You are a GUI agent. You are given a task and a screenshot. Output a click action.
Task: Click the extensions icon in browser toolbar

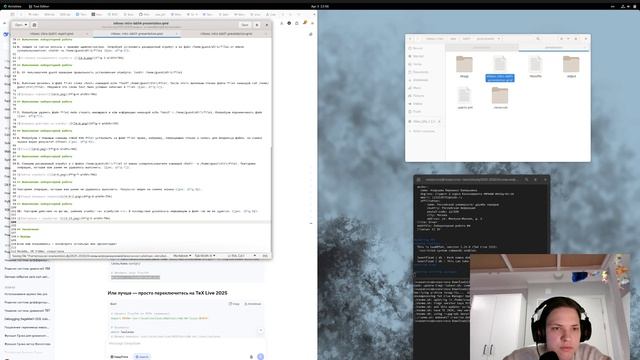(297, 23)
